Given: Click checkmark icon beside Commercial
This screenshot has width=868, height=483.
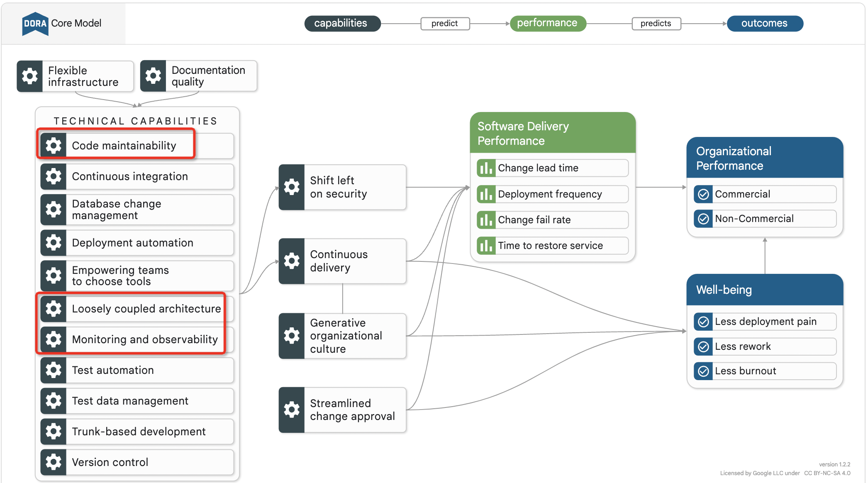Looking at the screenshot, I should point(703,194).
